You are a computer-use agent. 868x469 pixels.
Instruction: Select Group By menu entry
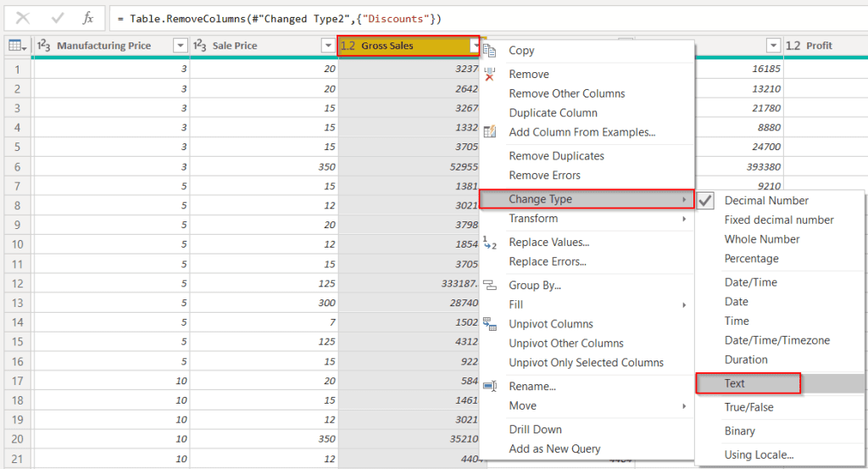click(x=535, y=286)
